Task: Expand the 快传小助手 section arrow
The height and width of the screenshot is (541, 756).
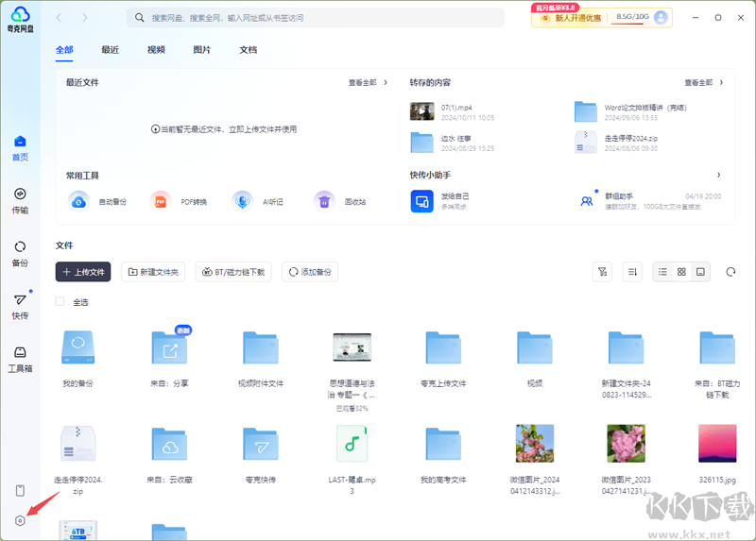Action: pyautogui.click(x=718, y=176)
